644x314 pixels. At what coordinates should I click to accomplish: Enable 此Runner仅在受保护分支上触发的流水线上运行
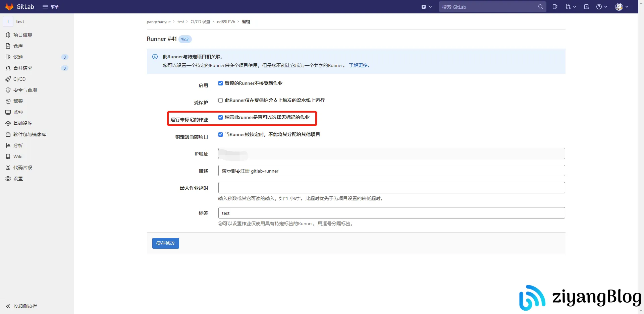220,100
